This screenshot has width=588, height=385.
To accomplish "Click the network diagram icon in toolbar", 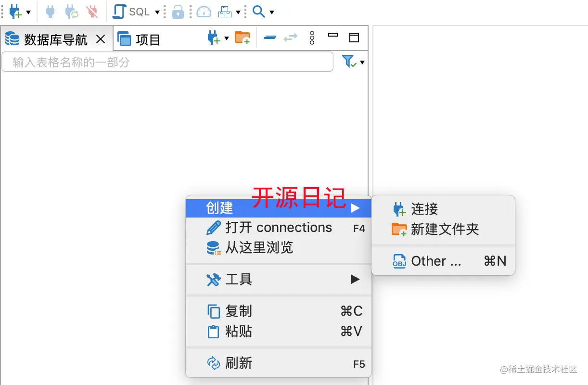I will coord(225,12).
